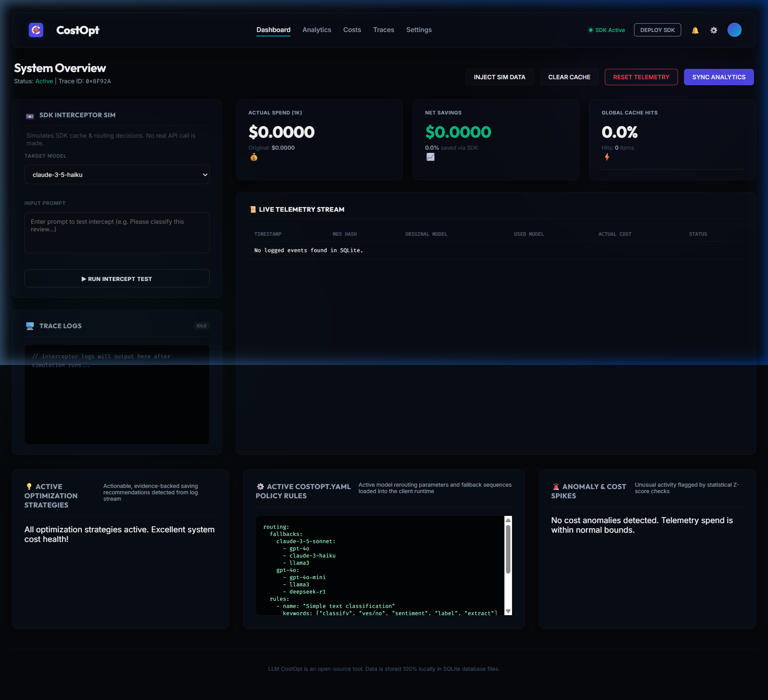Viewport: 768px width, 700px height.
Task: Click the Trace Logs computer icon
Action: click(x=30, y=326)
